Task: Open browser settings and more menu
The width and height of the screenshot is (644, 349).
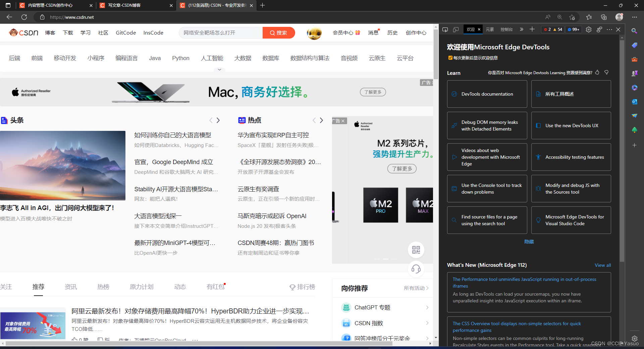Action: pos(635,17)
